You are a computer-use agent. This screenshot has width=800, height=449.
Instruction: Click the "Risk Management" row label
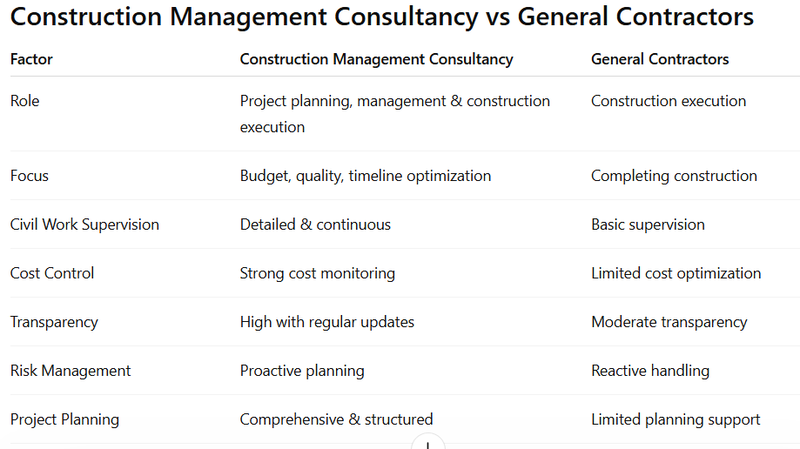click(x=70, y=371)
